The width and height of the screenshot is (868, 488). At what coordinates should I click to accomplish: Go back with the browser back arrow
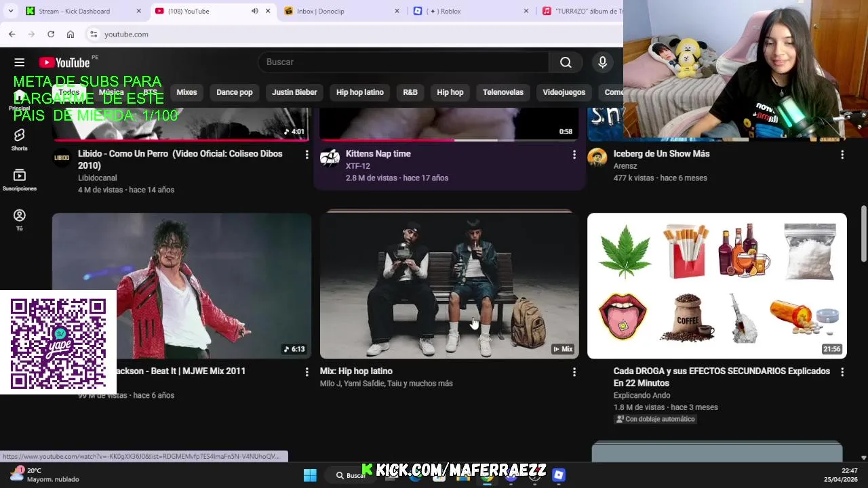(12, 34)
